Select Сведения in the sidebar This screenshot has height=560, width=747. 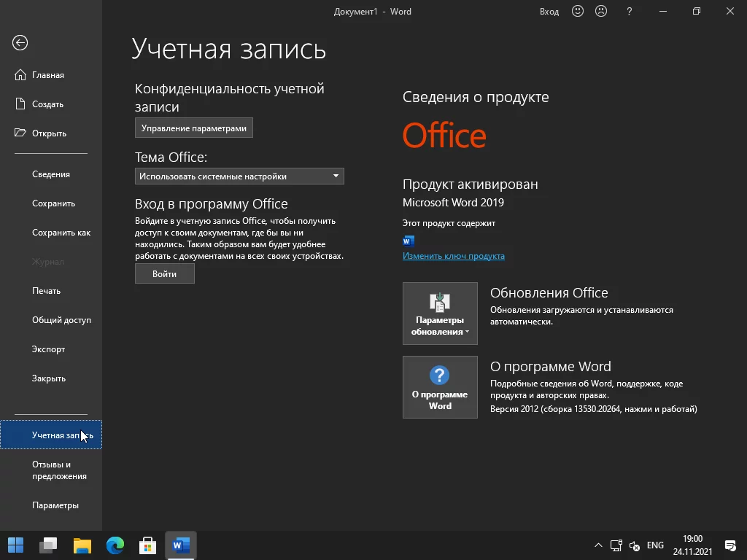51,174
